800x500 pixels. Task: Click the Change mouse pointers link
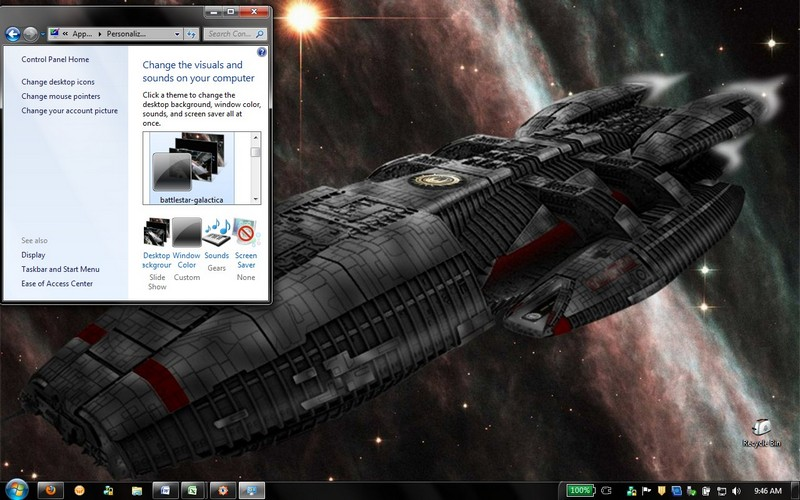[61, 96]
